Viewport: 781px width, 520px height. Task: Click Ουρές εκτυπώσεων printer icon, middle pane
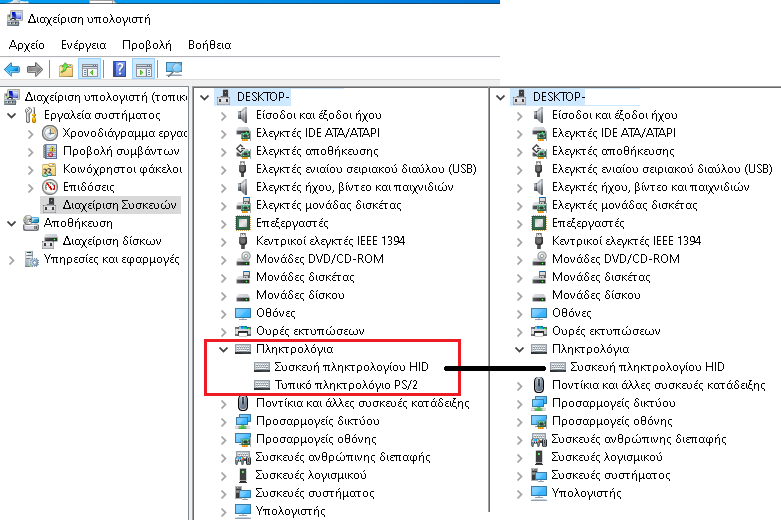click(x=243, y=331)
